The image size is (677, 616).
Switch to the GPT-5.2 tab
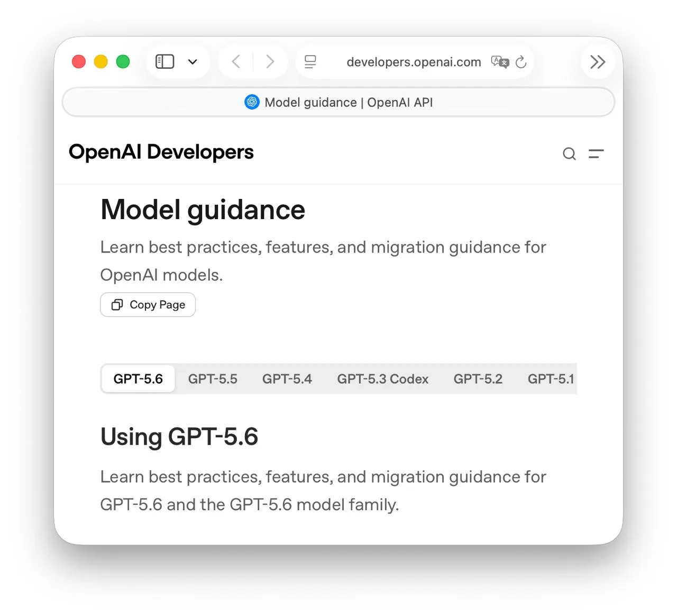[478, 379]
